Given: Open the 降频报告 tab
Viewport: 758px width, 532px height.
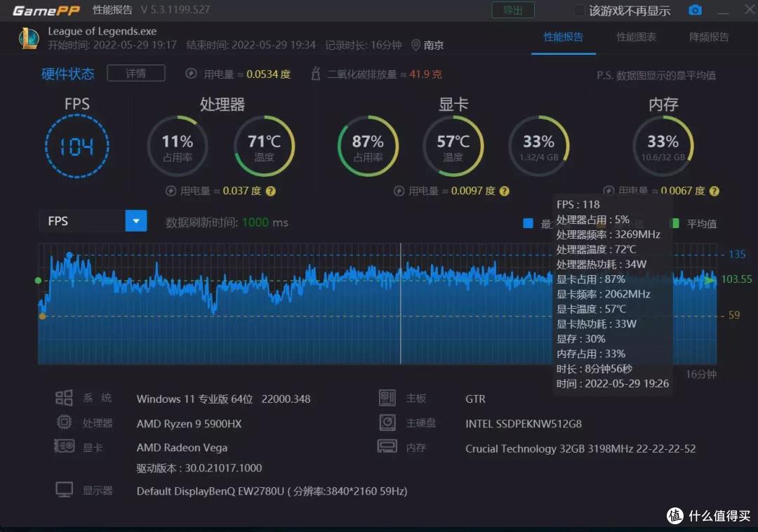Looking at the screenshot, I should pyautogui.click(x=709, y=36).
